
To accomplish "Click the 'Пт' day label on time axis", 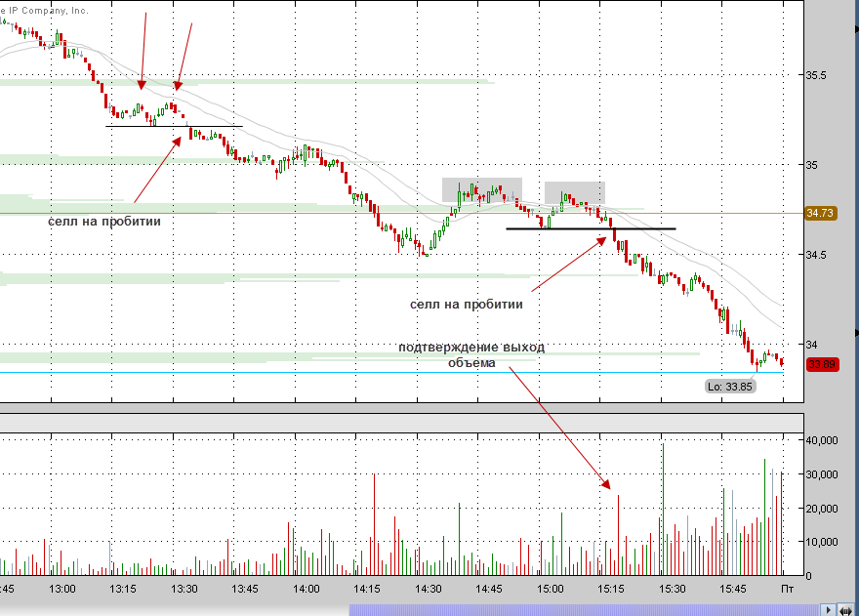I will click(787, 589).
